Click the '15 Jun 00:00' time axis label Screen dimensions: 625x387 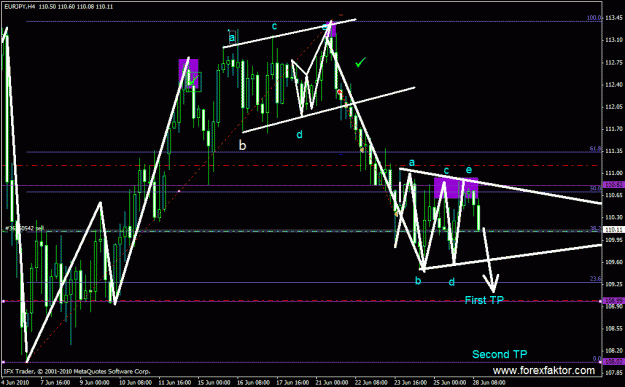(214, 383)
